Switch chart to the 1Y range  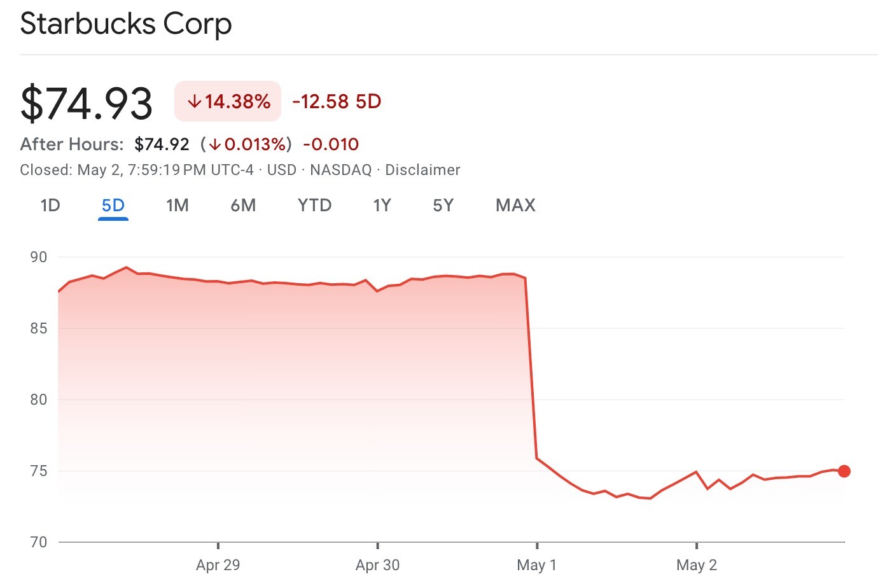tap(382, 206)
